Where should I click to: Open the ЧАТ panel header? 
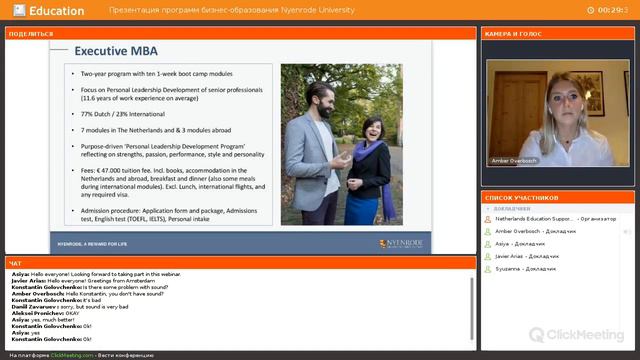[x=240, y=263]
